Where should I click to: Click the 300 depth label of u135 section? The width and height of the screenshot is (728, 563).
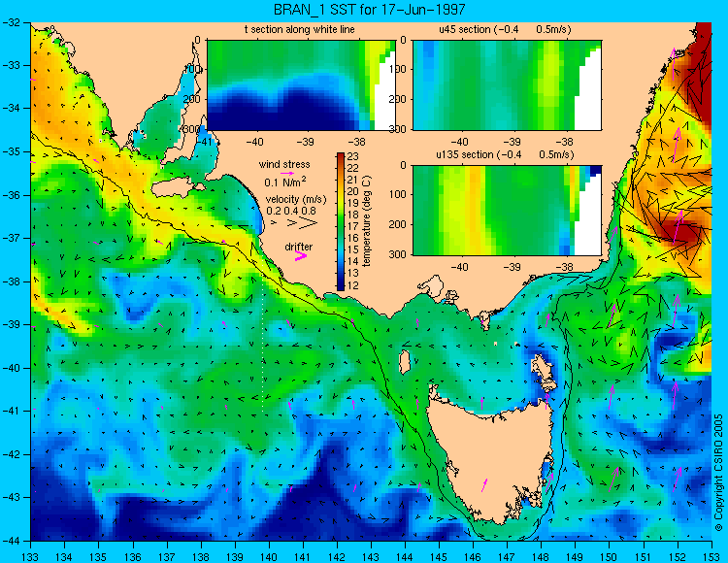398,254
